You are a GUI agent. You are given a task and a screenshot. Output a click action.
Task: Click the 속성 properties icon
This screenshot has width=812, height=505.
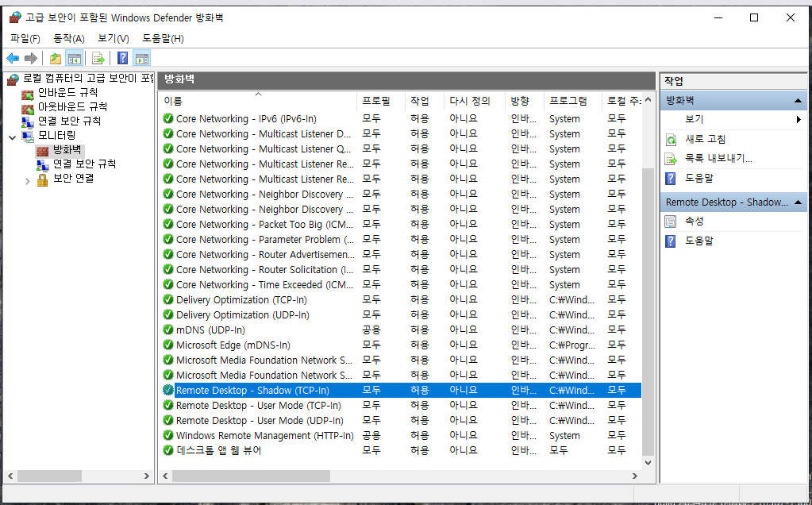pyautogui.click(x=671, y=222)
